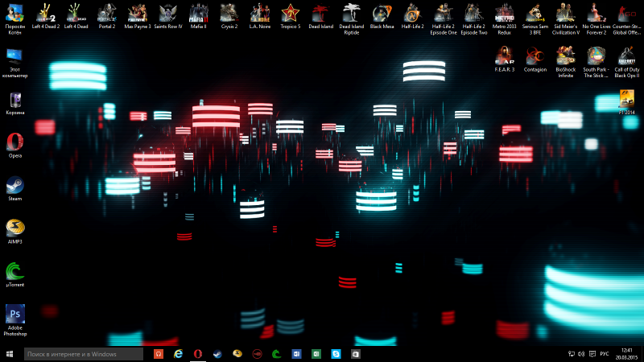
Task: Launch Internet Explorer from the taskbar
Action: pos(178,354)
